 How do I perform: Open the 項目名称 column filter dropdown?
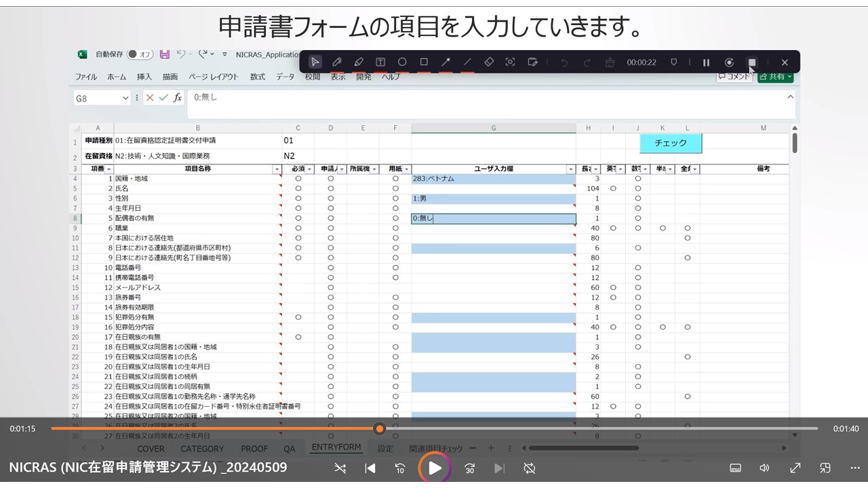[276, 169]
